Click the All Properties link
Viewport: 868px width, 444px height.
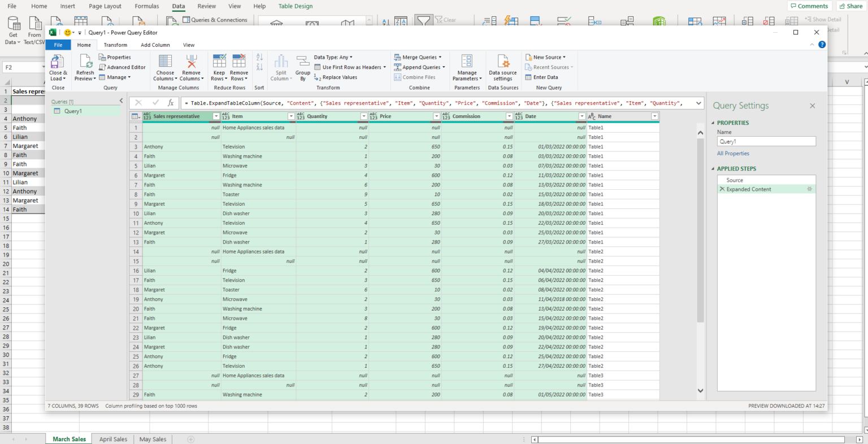pyautogui.click(x=733, y=154)
